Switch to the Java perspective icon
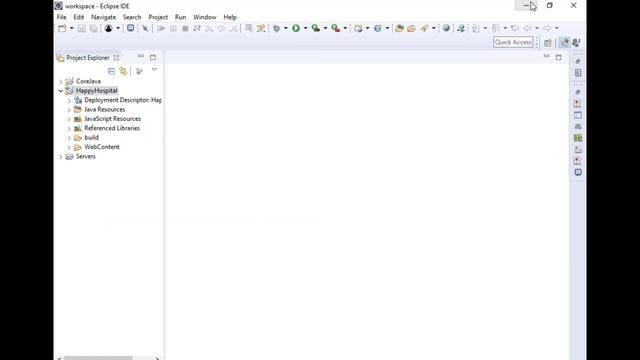640x360 pixels. pyautogui.click(x=576, y=42)
